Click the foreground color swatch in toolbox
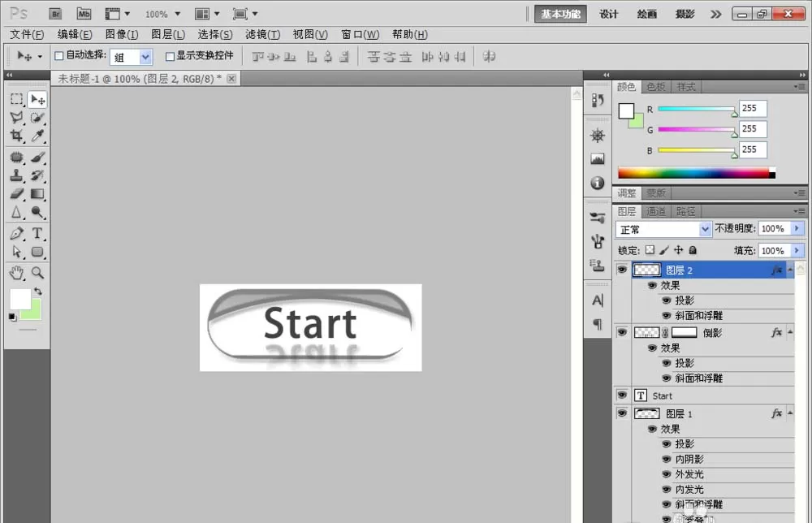This screenshot has width=812, height=523. point(21,300)
